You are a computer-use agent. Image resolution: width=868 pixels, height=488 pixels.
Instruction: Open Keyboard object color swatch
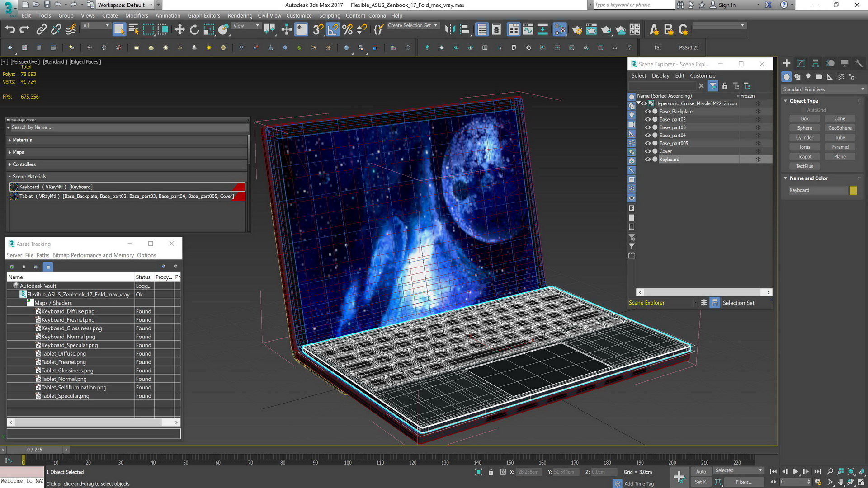(x=853, y=190)
